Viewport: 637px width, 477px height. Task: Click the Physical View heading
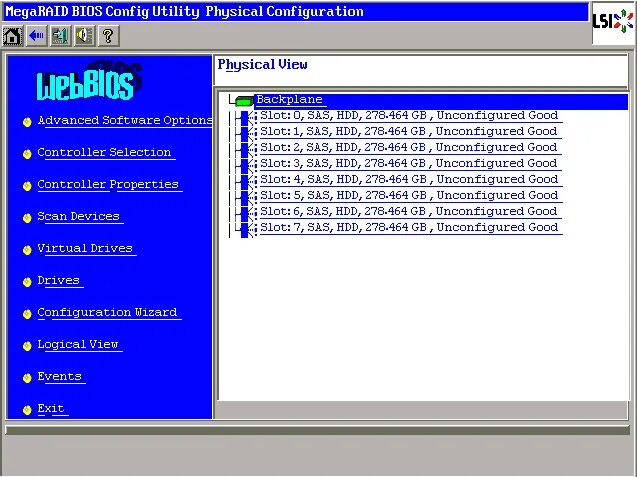262,65
